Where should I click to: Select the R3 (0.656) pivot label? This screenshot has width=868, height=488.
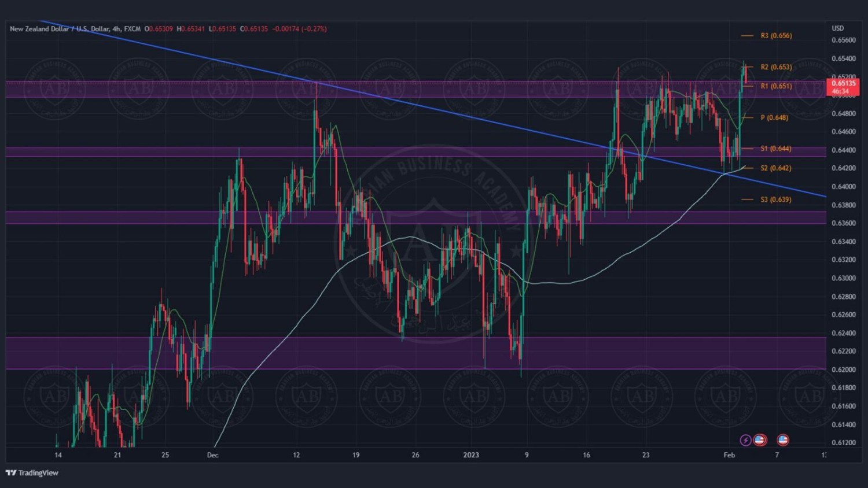pos(776,36)
